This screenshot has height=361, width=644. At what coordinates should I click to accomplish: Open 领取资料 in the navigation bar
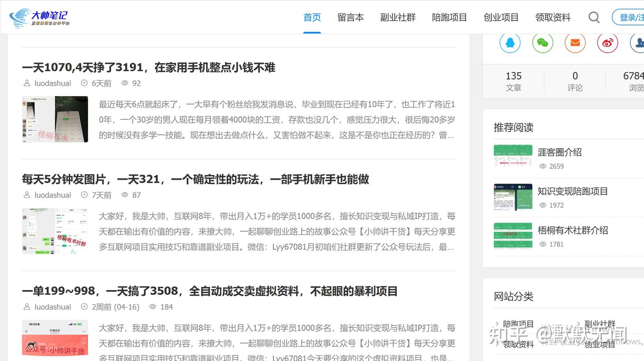click(x=553, y=17)
